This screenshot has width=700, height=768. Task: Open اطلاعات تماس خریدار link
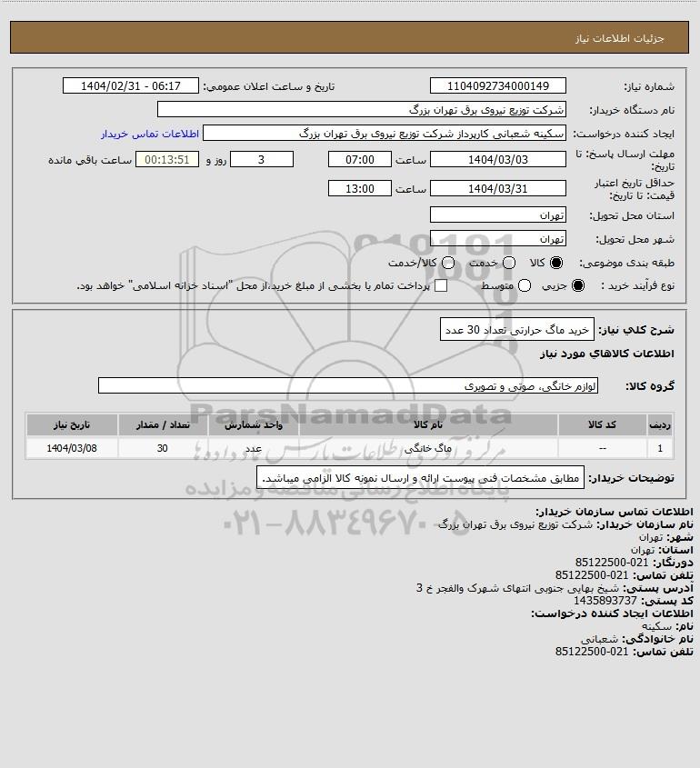point(150,134)
